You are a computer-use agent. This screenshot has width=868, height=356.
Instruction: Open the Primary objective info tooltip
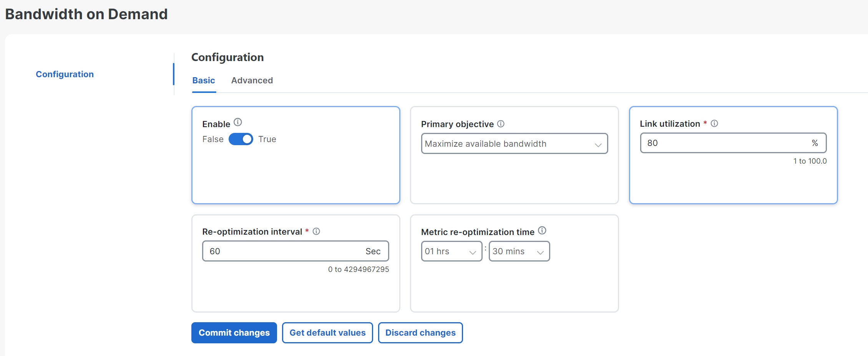pos(501,123)
